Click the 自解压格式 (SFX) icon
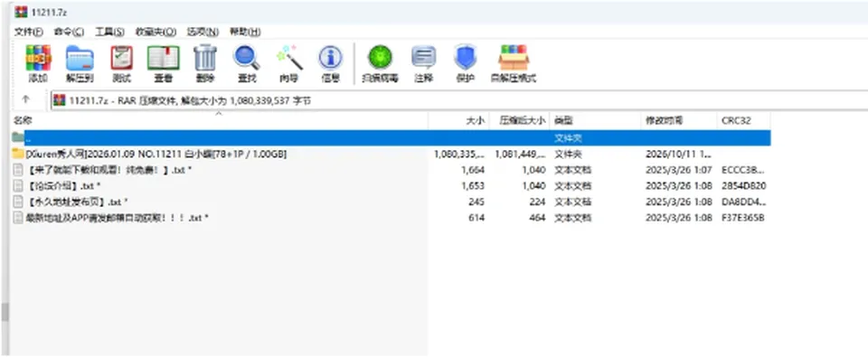This screenshot has width=868, height=357. pyautogui.click(x=514, y=58)
